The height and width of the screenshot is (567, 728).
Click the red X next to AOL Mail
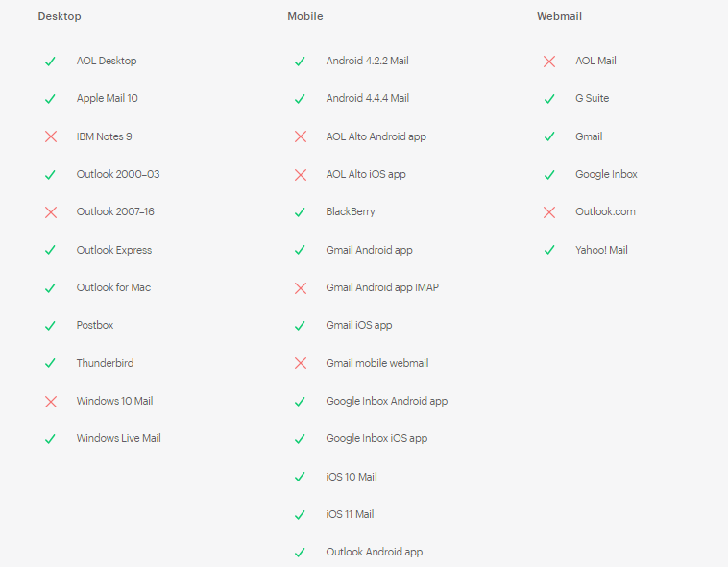549,61
